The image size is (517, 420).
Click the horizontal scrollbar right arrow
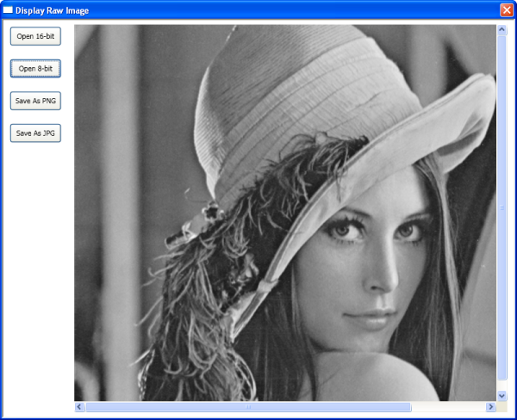point(490,407)
